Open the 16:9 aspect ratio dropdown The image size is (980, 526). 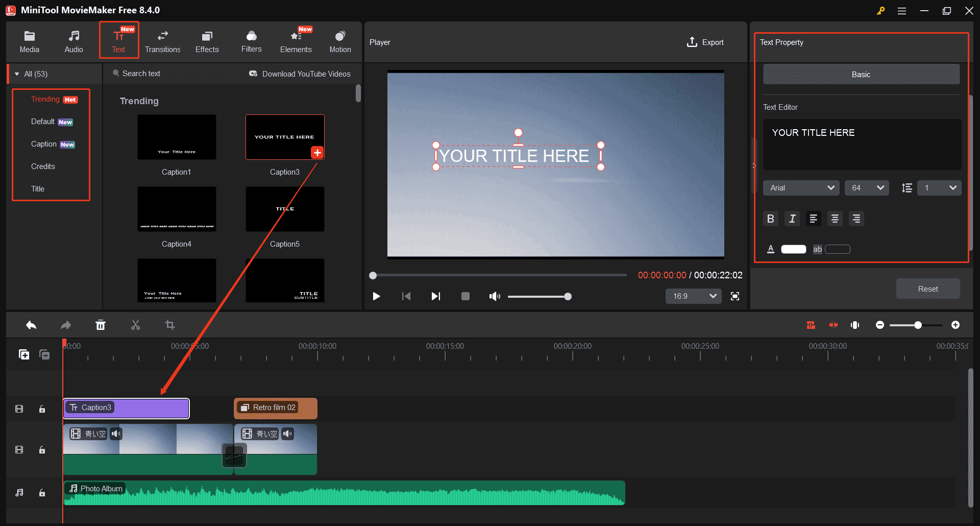click(x=693, y=296)
